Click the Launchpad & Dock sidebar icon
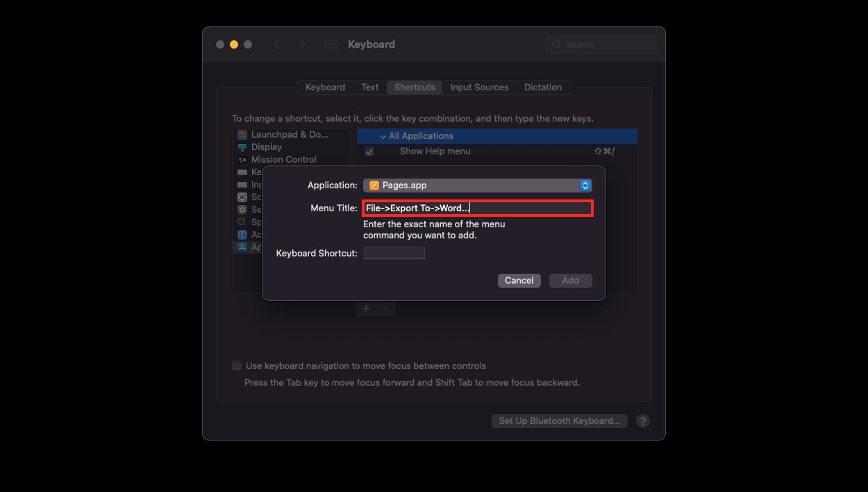The height and width of the screenshot is (492, 868). point(242,135)
